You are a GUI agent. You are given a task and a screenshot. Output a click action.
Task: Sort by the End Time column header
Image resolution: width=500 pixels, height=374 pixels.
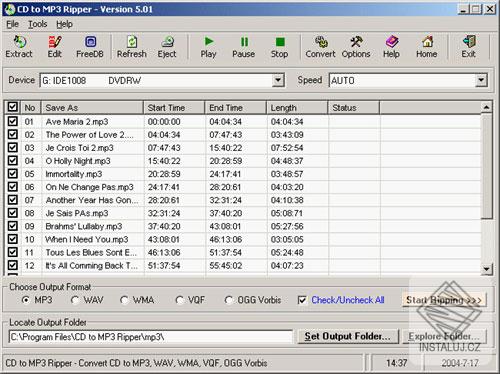236,108
